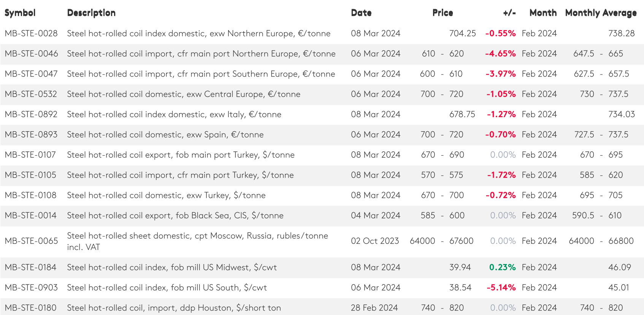Click the Date column header
The image size is (644, 315).
tap(361, 13)
